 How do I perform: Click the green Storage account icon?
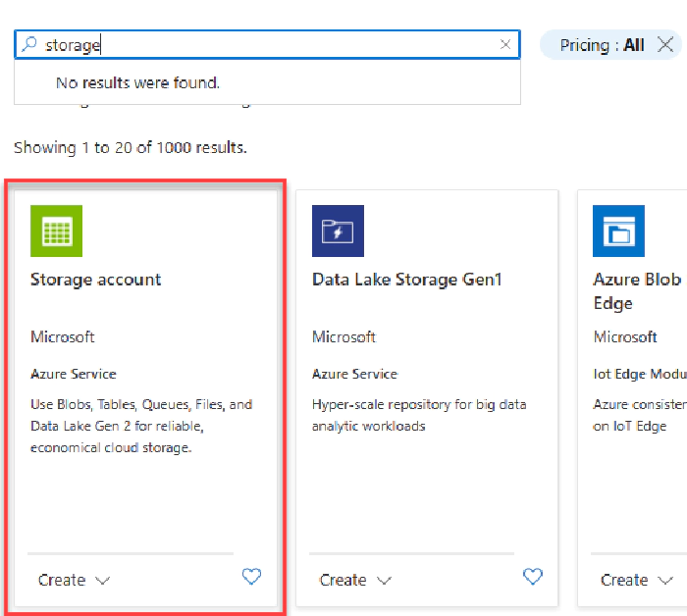click(56, 231)
